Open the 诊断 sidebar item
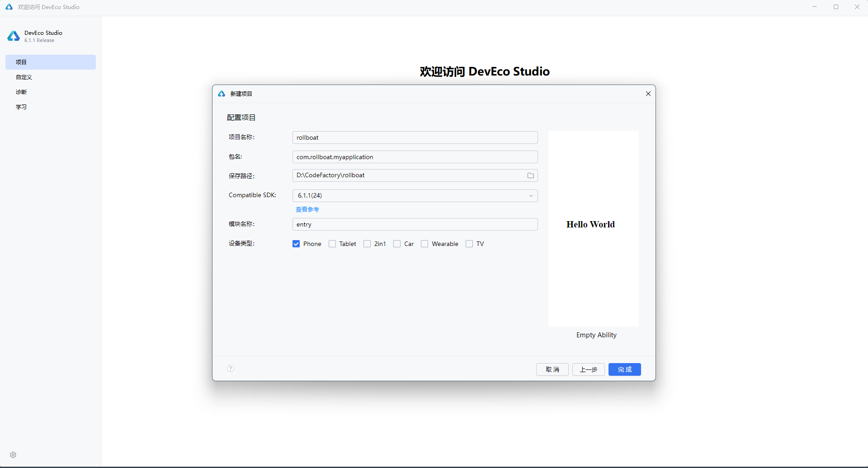This screenshot has height=468, width=868. (51, 92)
